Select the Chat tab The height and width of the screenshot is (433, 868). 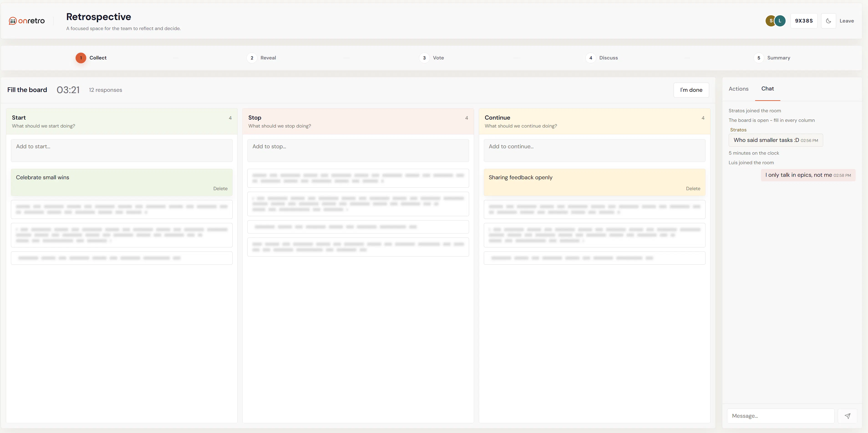tap(767, 89)
